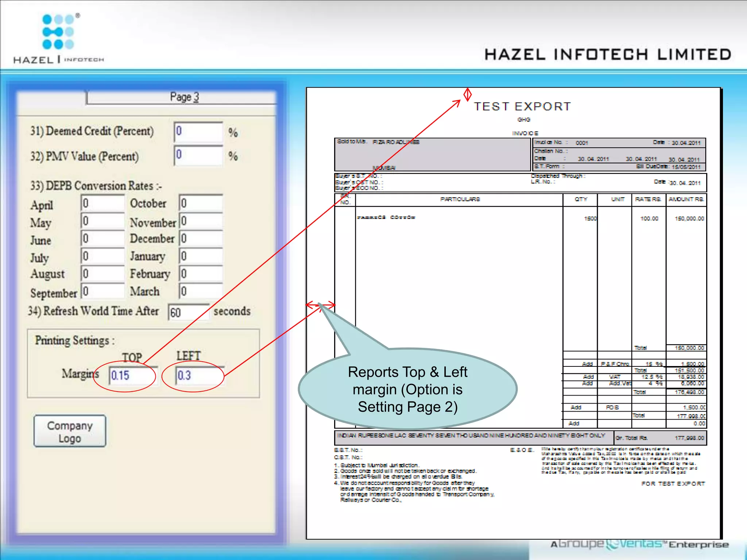Click the December DEPB conversion rate field
Image resolution: width=747 pixels, height=560 pixels.
click(201, 238)
